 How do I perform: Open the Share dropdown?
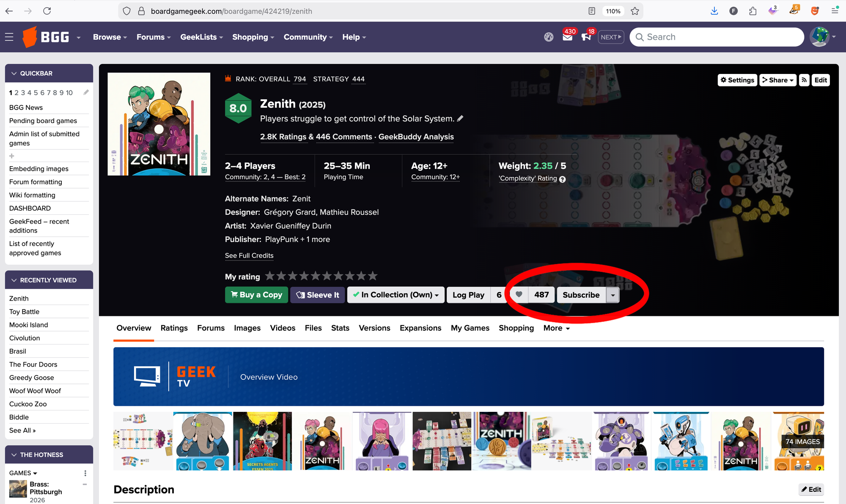click(x=777, y=80)
